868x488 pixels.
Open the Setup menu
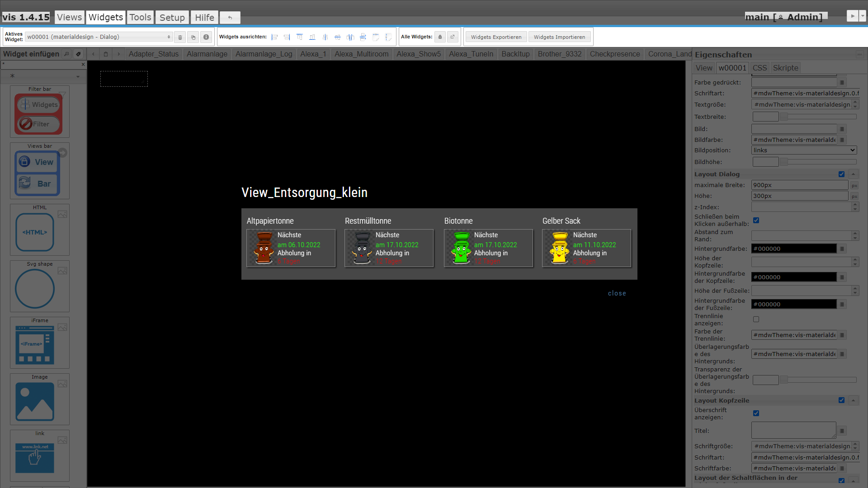pyautogui.click(x=172, y=17)
